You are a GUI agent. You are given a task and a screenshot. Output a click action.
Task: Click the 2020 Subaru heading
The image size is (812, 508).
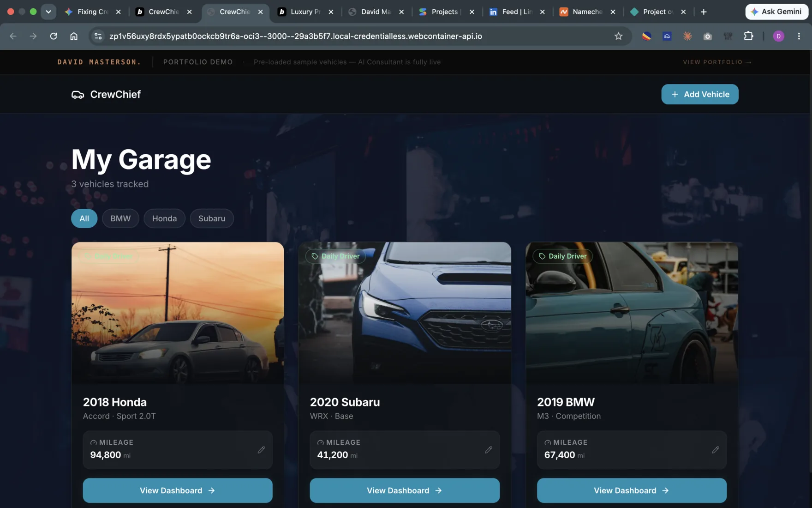[345, 402]
